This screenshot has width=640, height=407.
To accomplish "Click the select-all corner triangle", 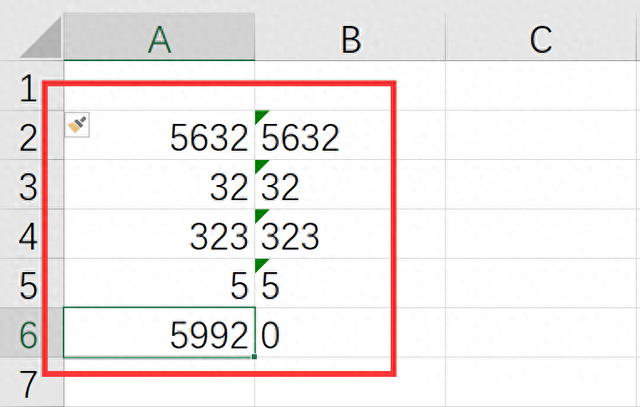I will (41, 37).
